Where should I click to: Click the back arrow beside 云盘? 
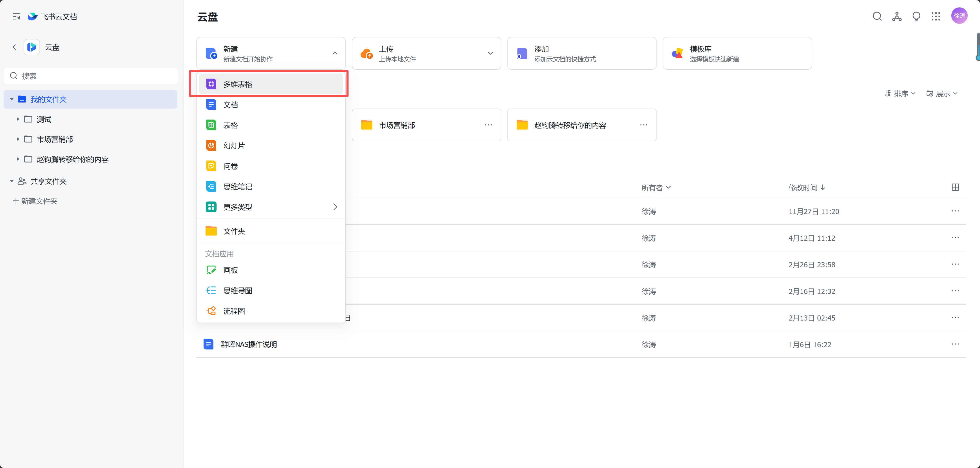14,47
